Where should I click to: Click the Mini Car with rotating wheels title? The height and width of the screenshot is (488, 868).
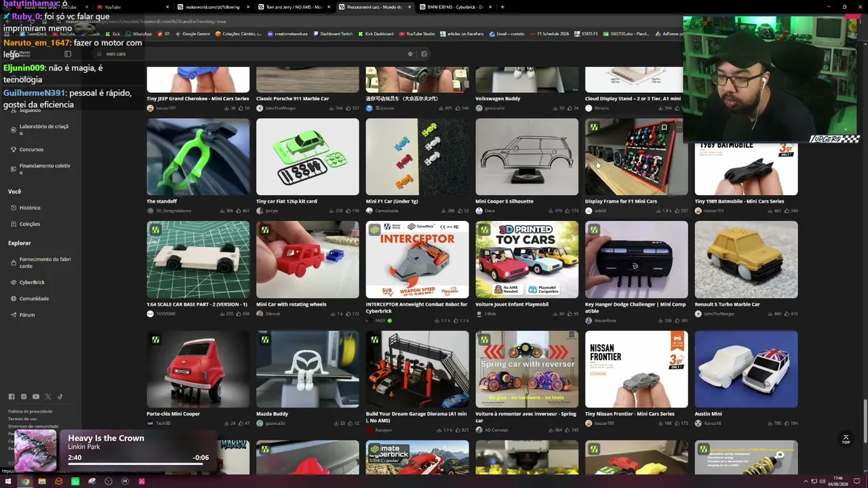coord(291,304)
